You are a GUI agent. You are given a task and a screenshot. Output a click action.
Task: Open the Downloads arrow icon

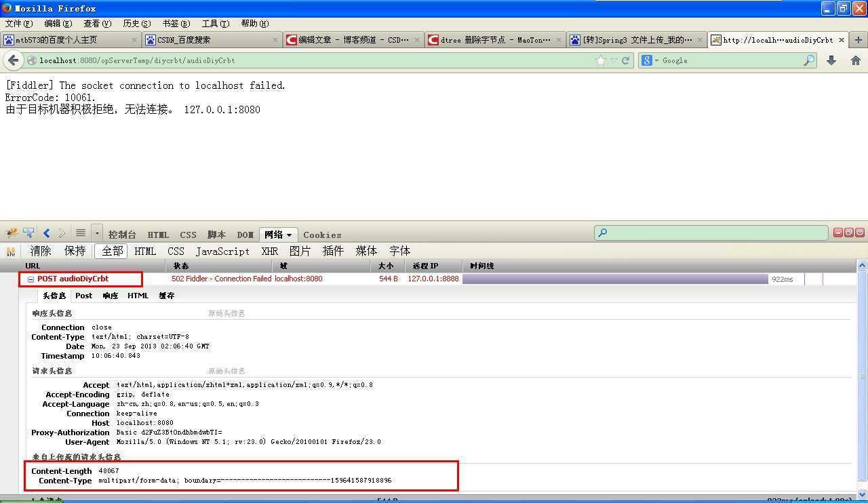831,60
